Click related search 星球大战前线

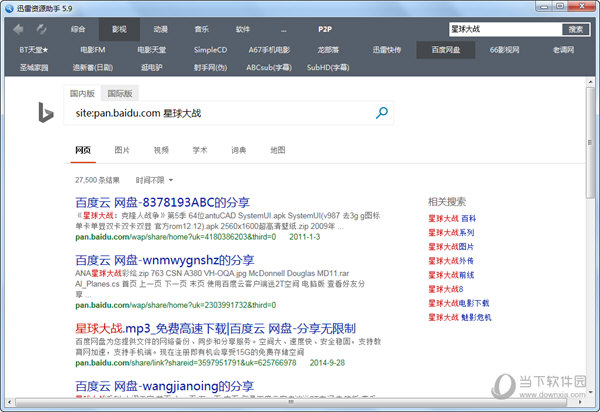pos(451,275)
